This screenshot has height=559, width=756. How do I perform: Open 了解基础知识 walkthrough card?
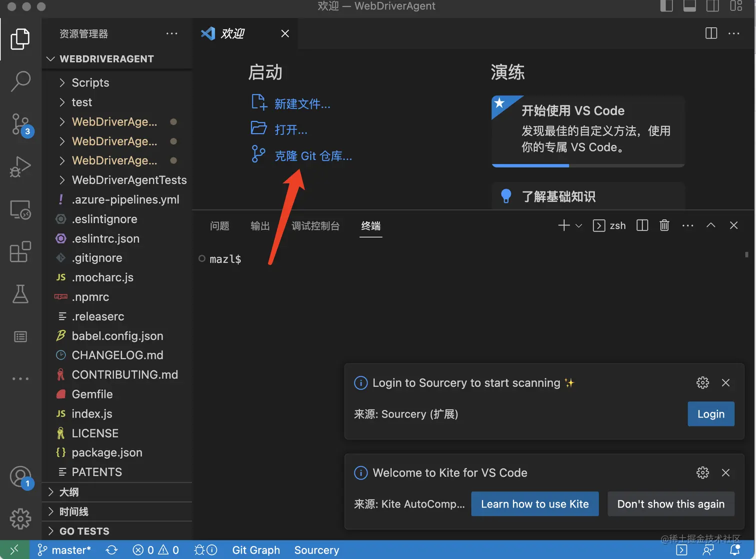click(588, 196)
